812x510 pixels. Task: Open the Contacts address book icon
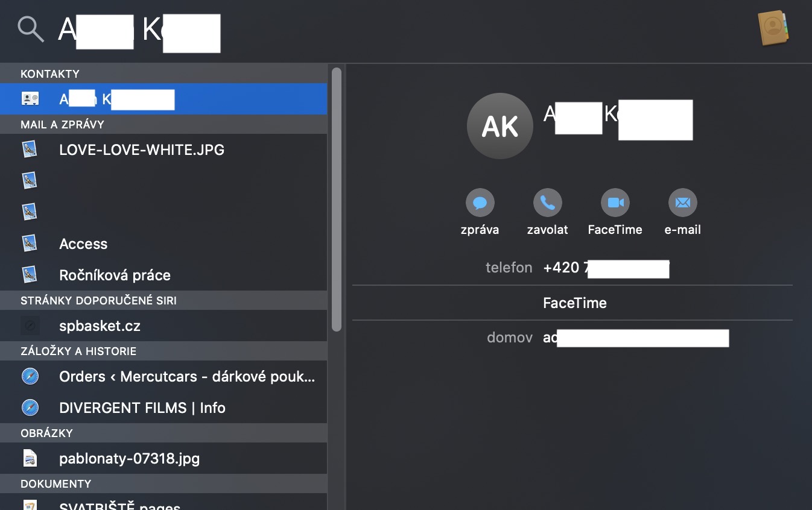point(773,27)
